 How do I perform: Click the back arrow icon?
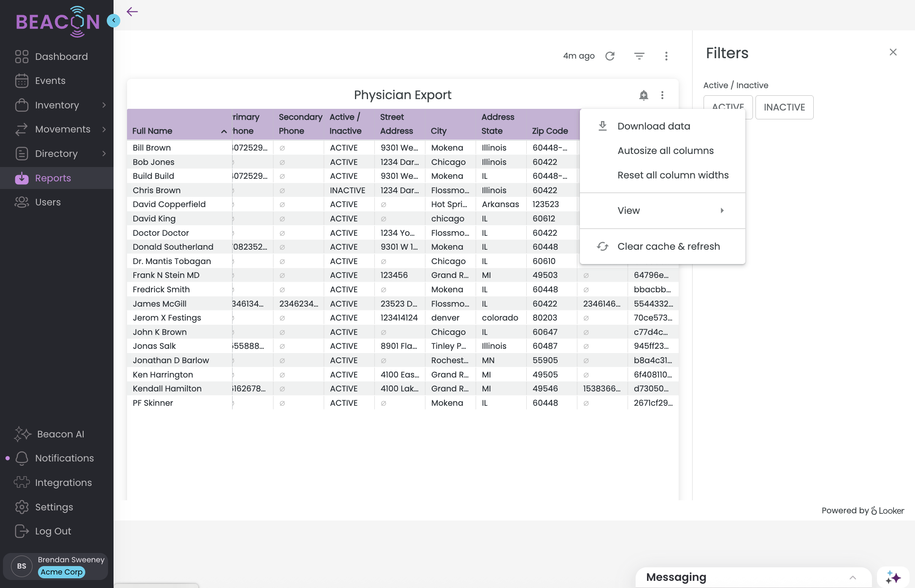coord(132,12)
